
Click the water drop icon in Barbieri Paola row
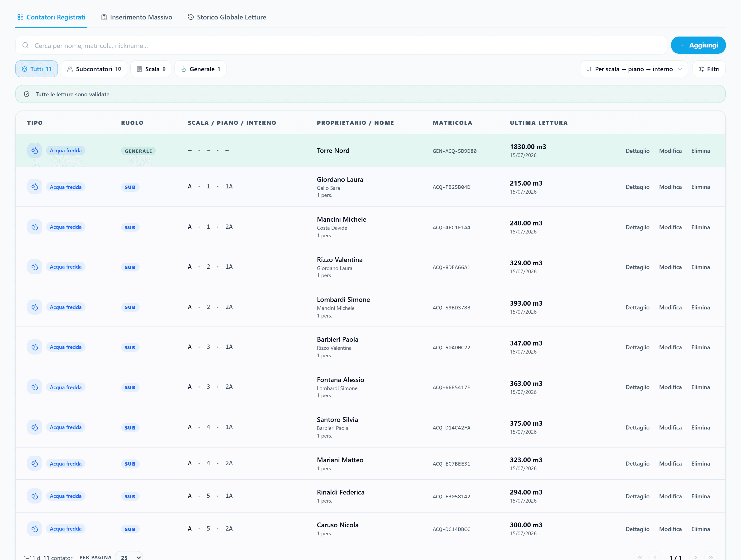[34, 347]
